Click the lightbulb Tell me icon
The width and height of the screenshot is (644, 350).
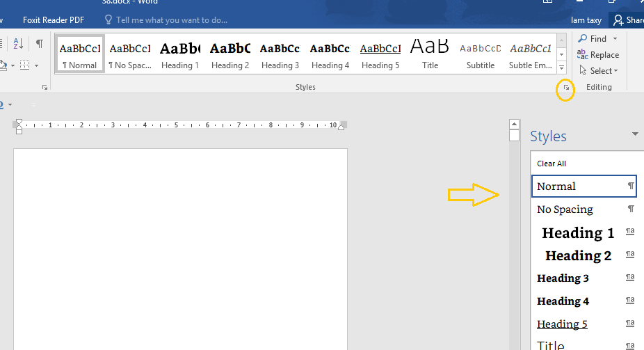pyautogui.click(x=108, y=19)
